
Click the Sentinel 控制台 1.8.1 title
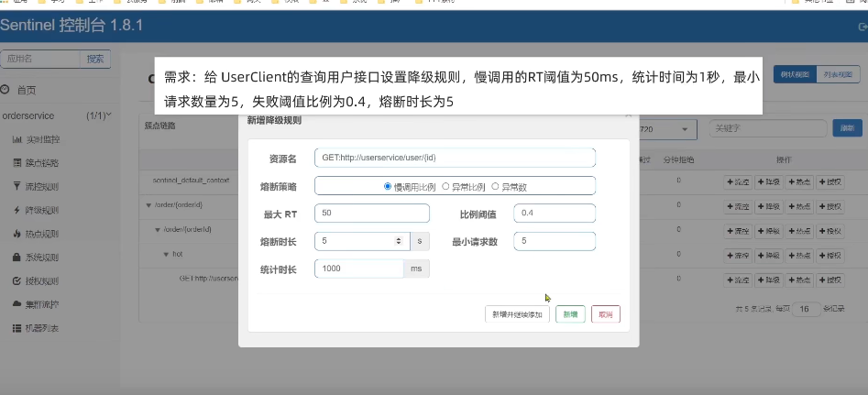point(71,25)
